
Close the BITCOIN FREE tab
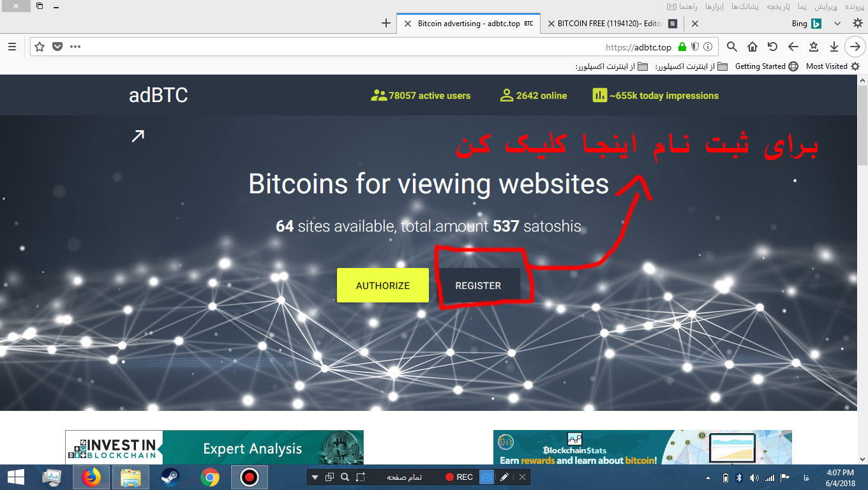click(x=551, y=24)
